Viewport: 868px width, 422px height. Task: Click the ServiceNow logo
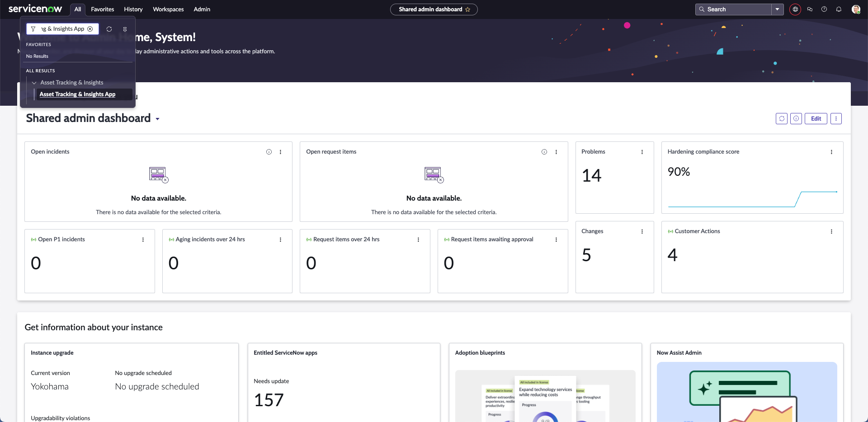pyautogui.click(x=35, y=9)
